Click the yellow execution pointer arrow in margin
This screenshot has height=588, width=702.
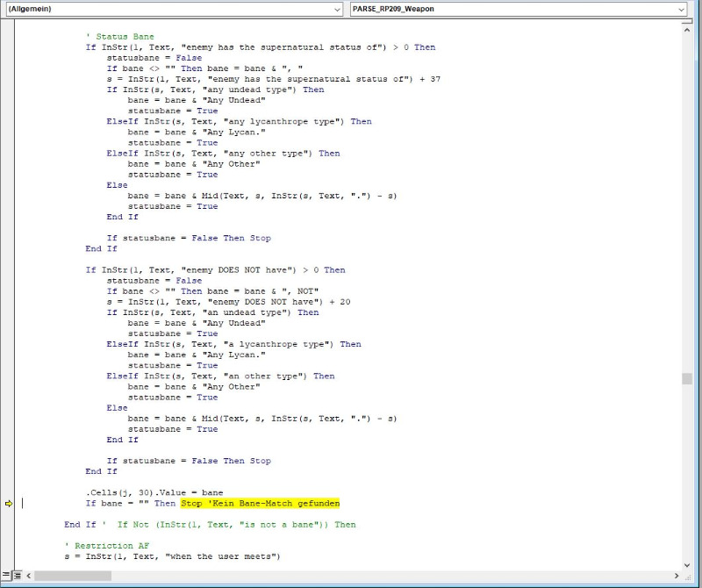click(x=9, y=504)
